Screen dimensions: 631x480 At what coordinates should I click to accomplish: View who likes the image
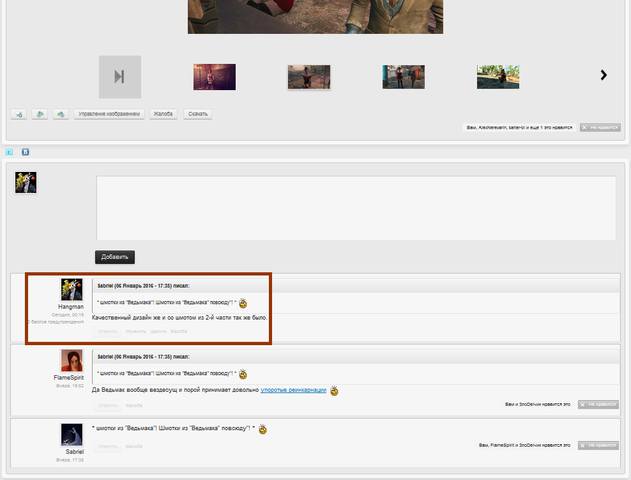click(519, 127)
